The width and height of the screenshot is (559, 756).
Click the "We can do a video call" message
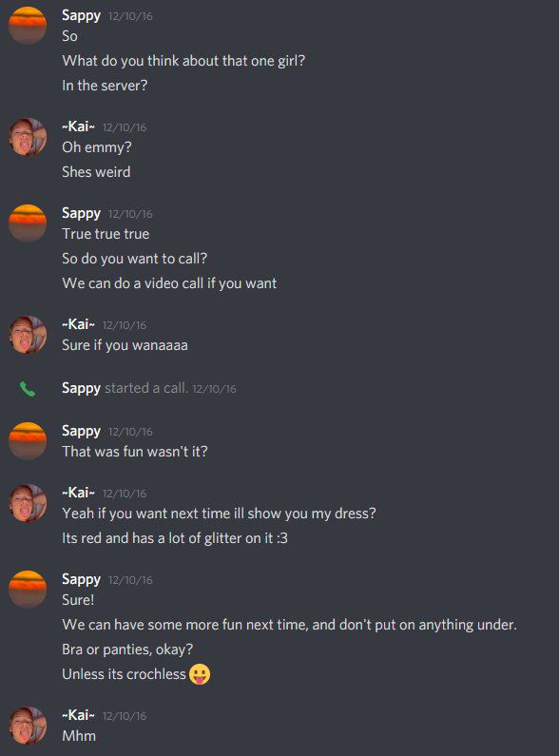tap(169, 283)
